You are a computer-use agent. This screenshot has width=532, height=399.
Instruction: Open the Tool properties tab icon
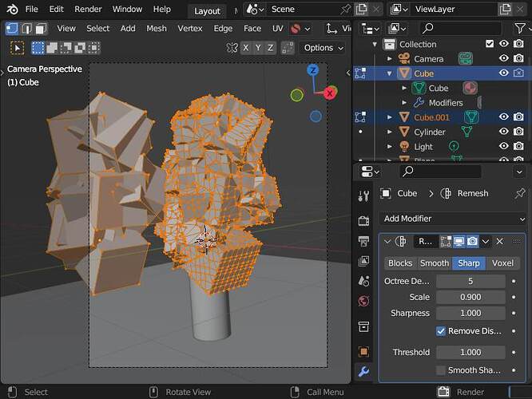tap(363, 196)
